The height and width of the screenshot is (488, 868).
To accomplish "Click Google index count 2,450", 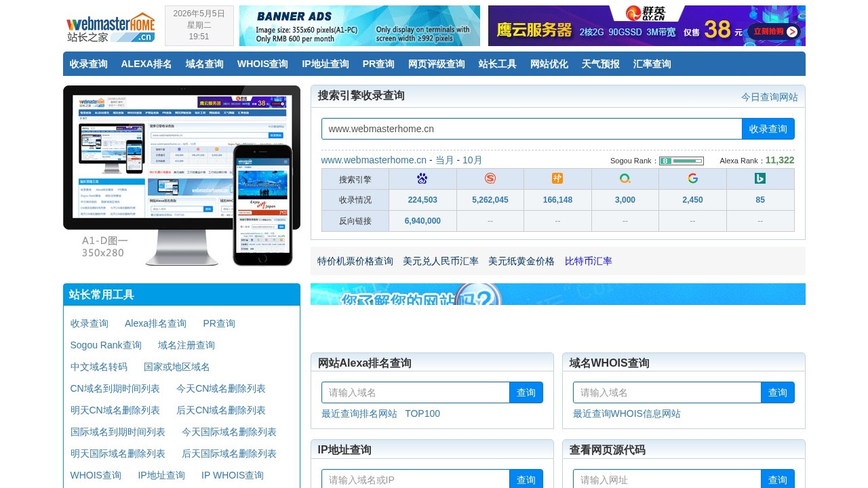I will [x=692, y=200].
